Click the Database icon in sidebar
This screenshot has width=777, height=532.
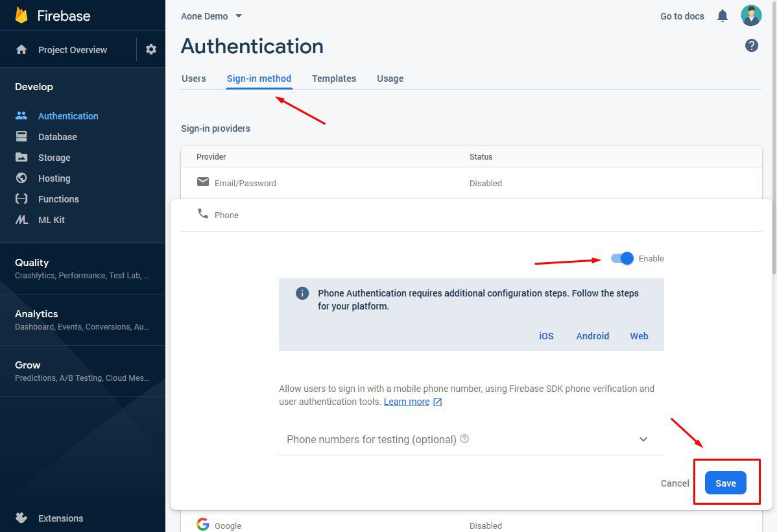coord(21,136)
